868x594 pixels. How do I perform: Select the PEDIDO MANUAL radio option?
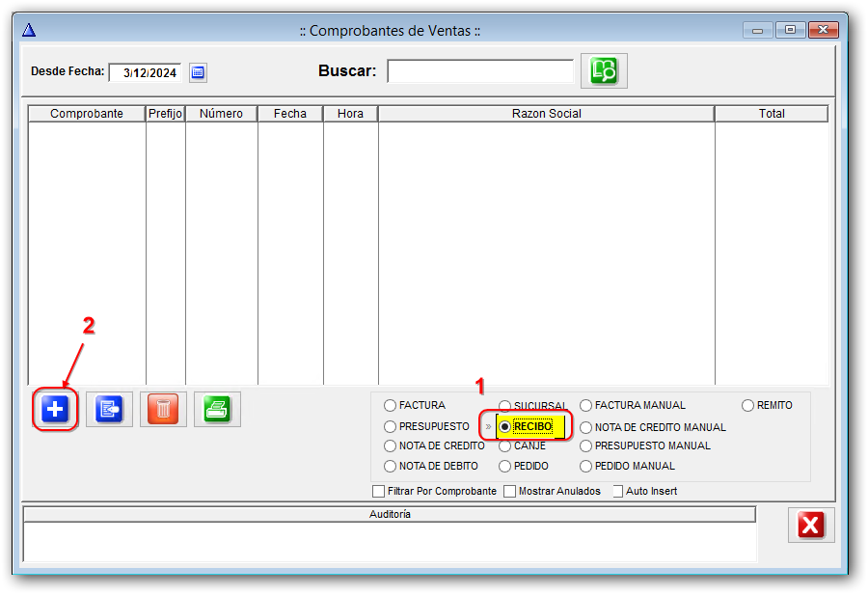[586, 467]
